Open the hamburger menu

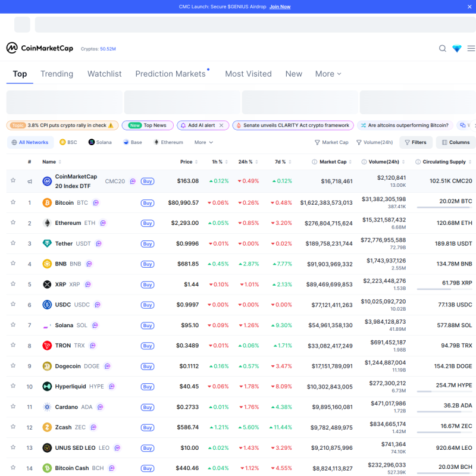[471, 48]
